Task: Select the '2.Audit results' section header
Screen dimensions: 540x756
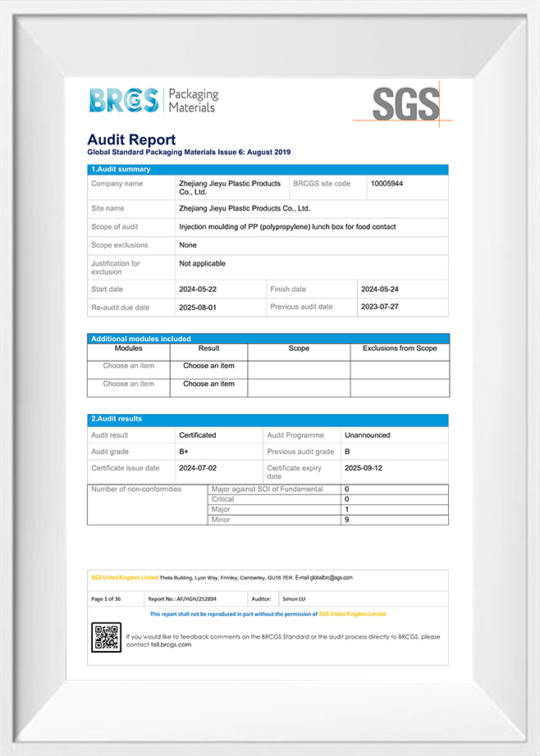Action: pyautogui.click(x=268, y=420)
